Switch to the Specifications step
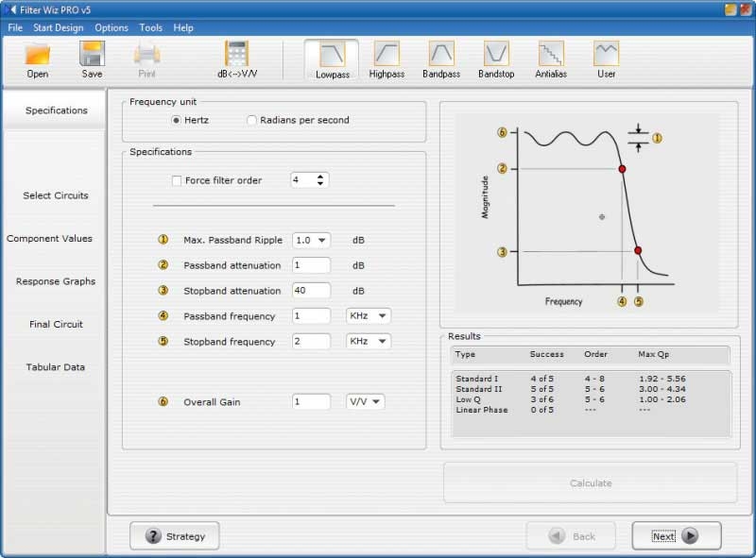 tap(57, 110)
